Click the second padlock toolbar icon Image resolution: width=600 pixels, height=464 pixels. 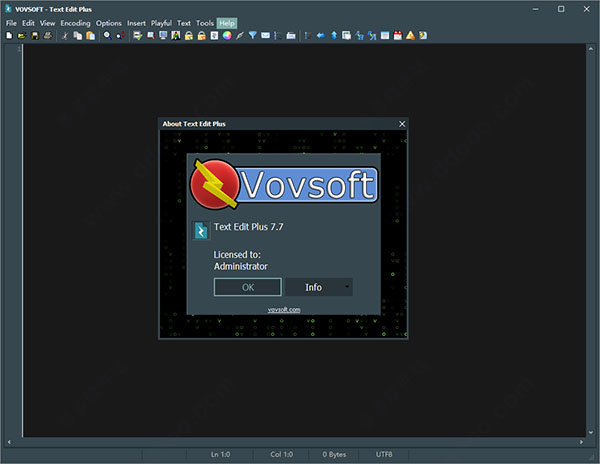(x=202, y=36)
